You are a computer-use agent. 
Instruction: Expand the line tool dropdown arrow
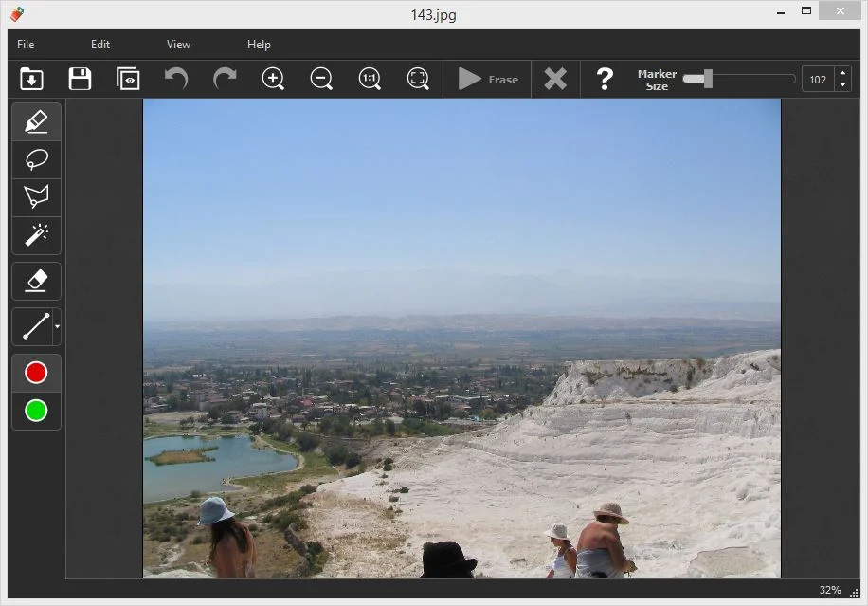[x=57, y=326]
